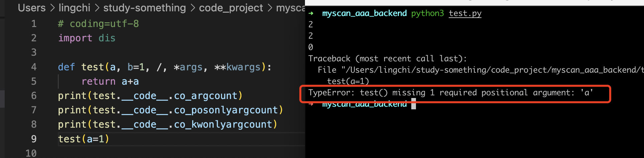Select the code_project breadcrumb segment
The height and width of the screenshot is (158, 644).
click(x=231, y=8)
